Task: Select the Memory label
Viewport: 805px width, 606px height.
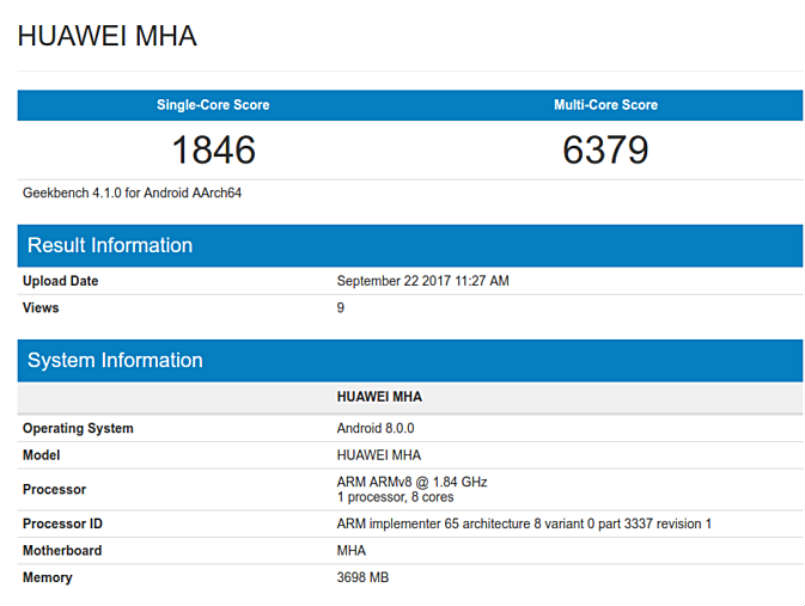Action: coord(47,577)
